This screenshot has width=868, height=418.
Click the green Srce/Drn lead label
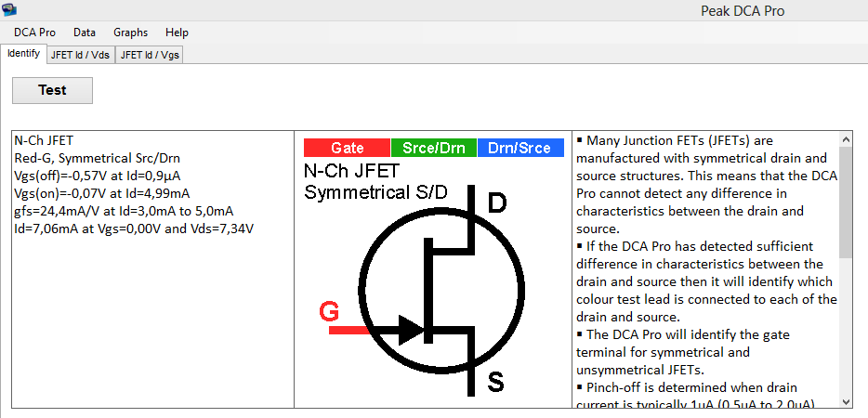(x=433, y=148)
